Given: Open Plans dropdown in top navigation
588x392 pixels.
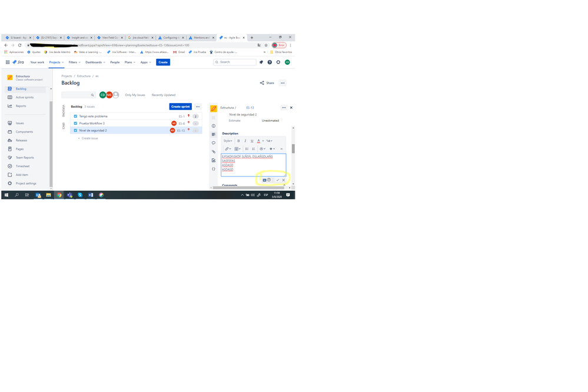Looking at the screenshot, I should pyautogui.click(x=130, y=62).
